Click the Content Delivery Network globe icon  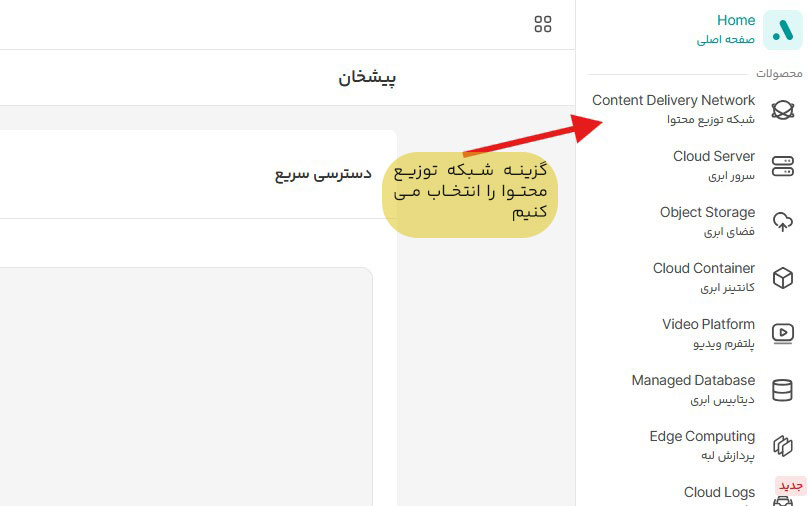783,110
